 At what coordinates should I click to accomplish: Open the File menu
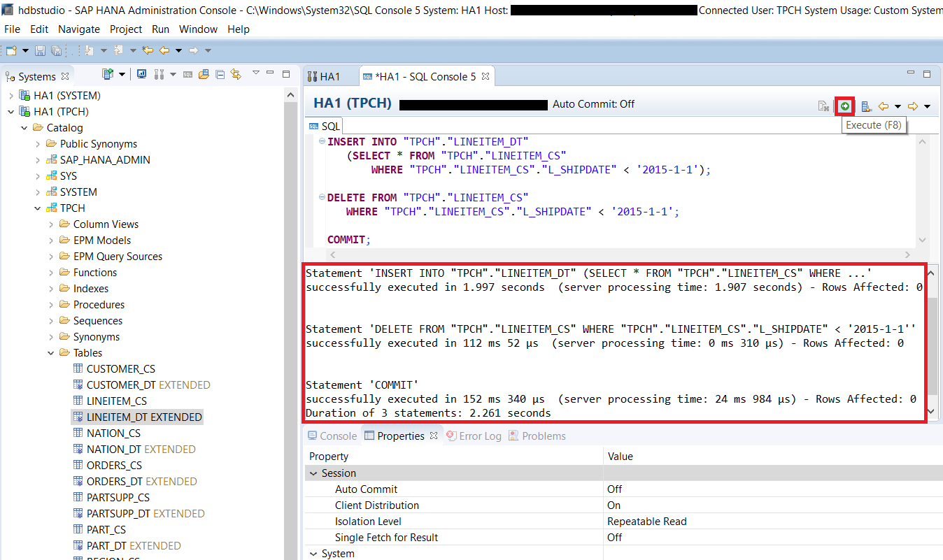point(12,29)
